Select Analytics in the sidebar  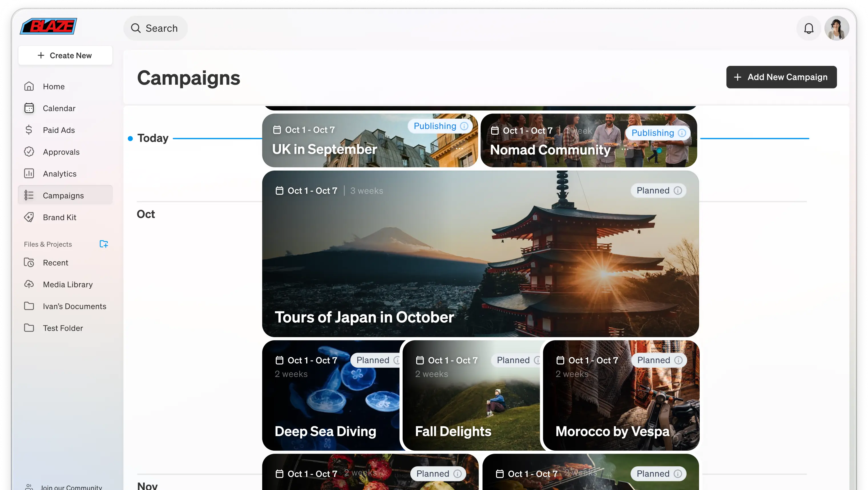click(60, 174)
